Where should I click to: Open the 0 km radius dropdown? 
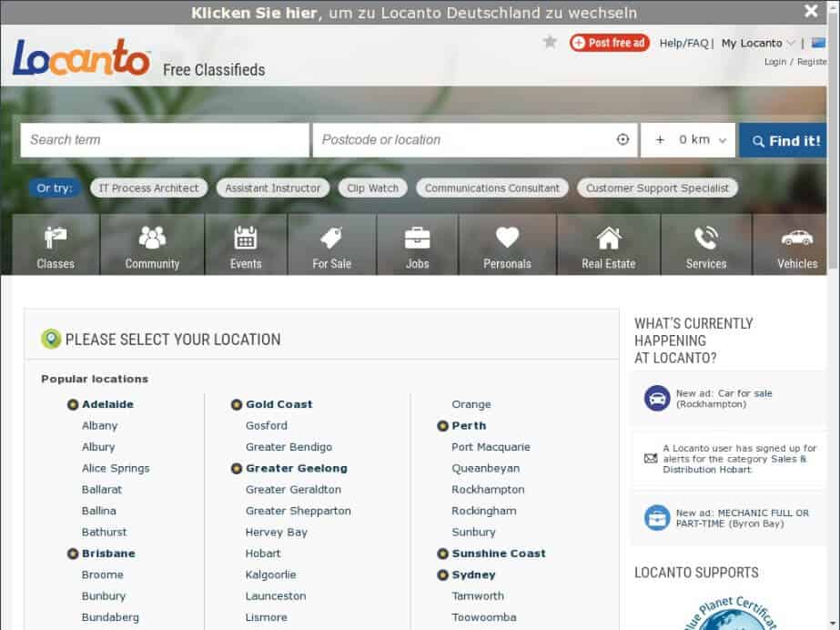(703, 140)
